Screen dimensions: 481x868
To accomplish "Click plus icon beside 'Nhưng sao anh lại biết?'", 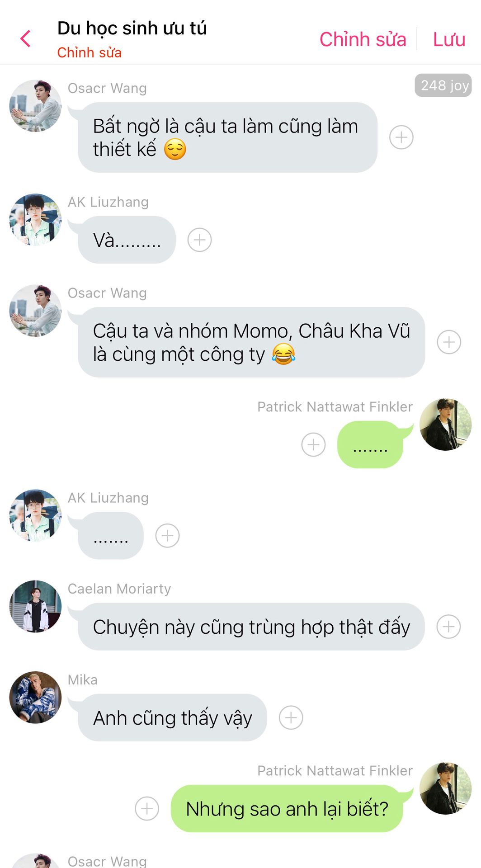I will [x=147, y=808].
